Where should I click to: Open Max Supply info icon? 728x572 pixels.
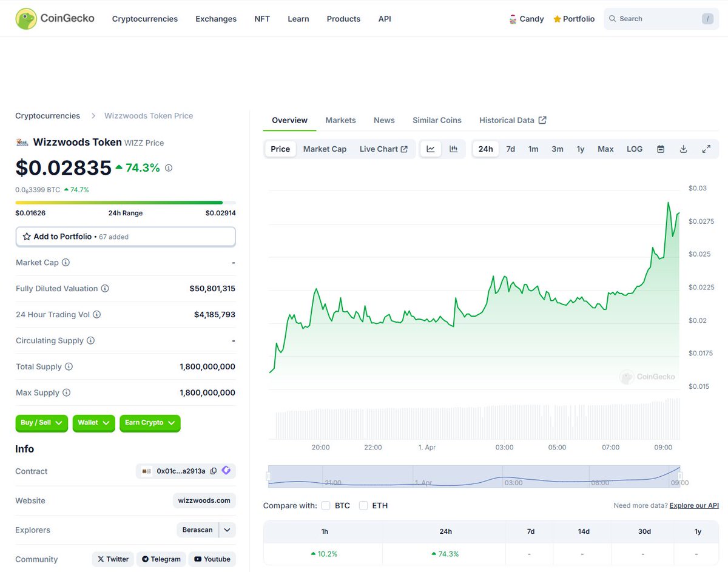point(66,393)
